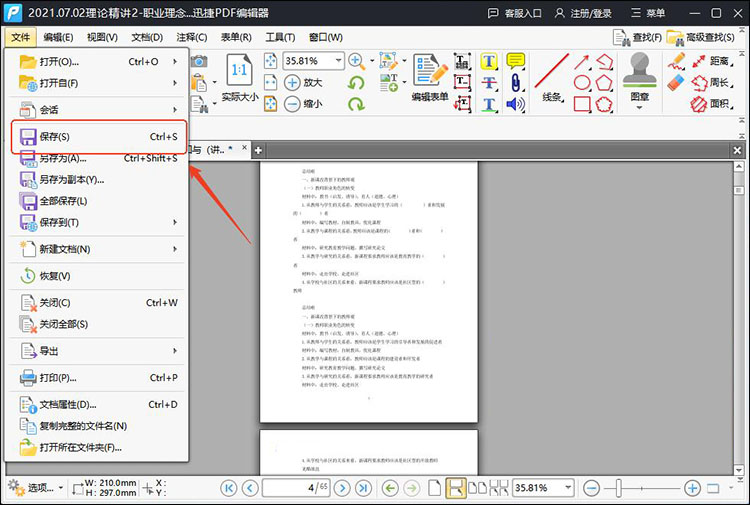750x505 pixels.
Task: Choose 关闭全部(S) menu item
Action: pos(97,324)
